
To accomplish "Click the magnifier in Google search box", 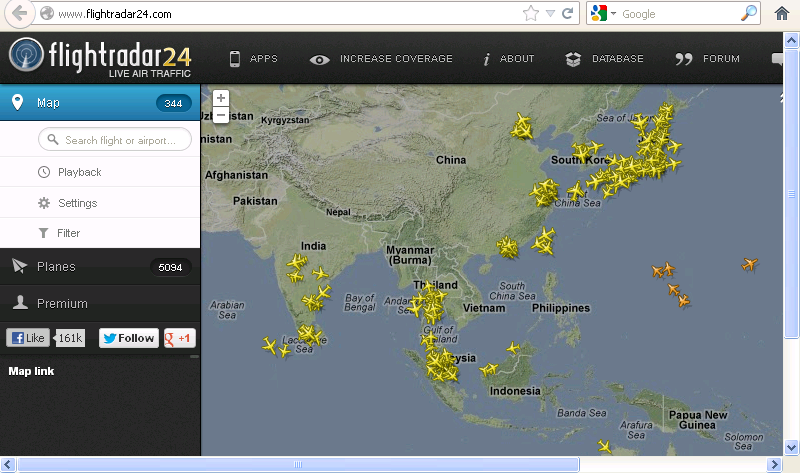I will pos(748,14).
